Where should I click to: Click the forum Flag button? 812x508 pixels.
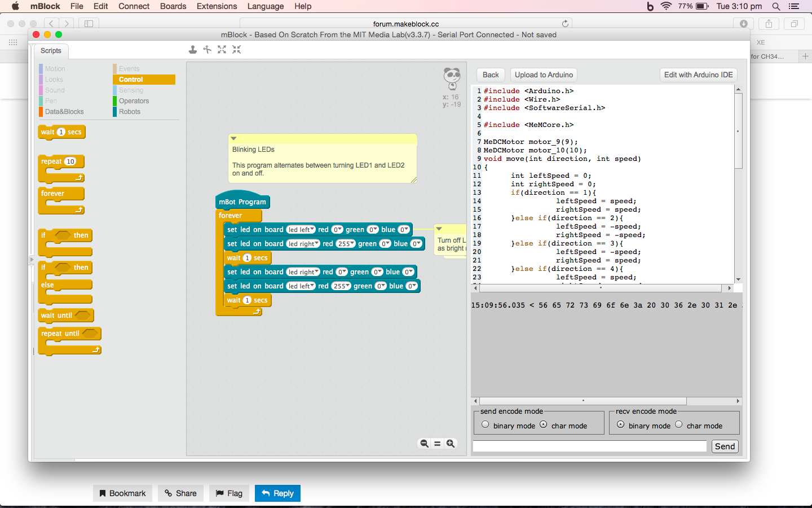(229, 493)
